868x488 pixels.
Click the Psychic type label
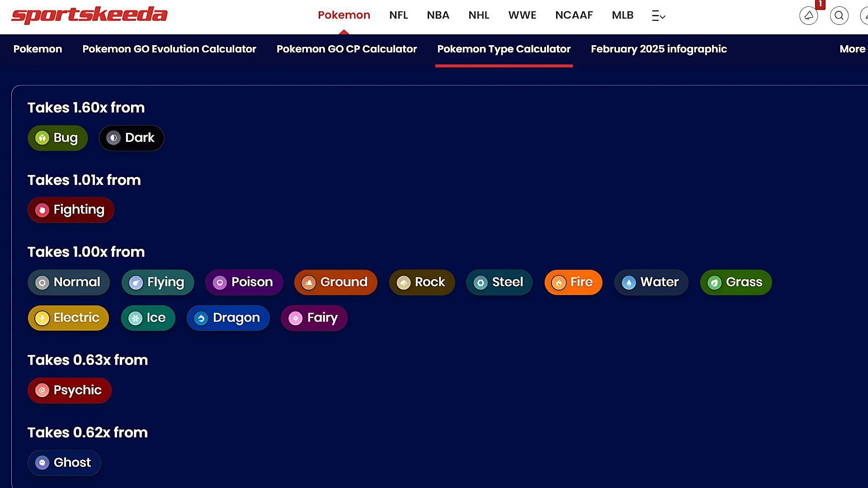click(78, 390)
